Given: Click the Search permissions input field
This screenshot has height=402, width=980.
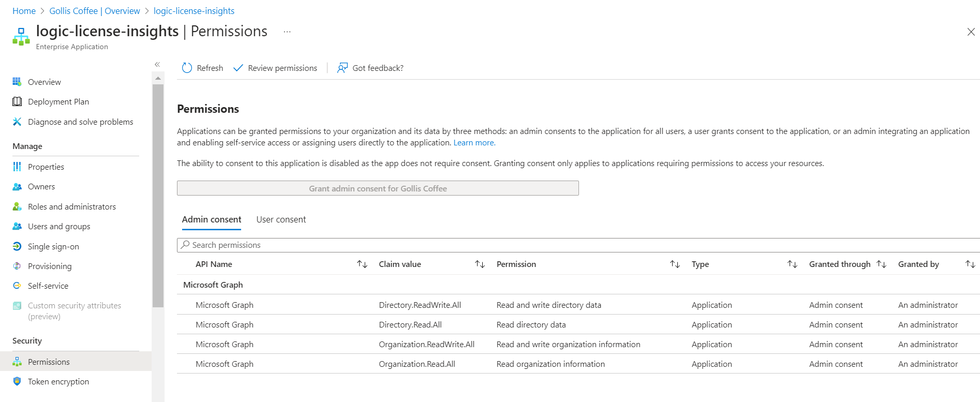Looking at the screenshot, I should click(569, 245).
